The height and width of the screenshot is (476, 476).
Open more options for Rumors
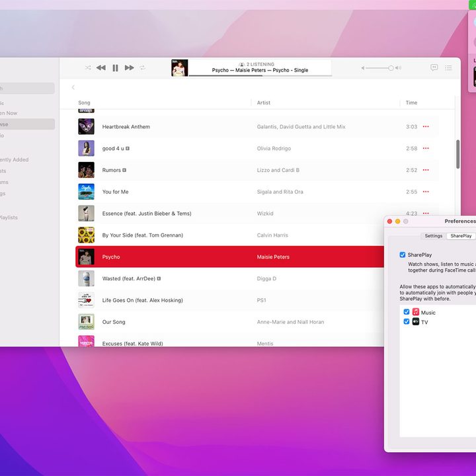(426, 170)
